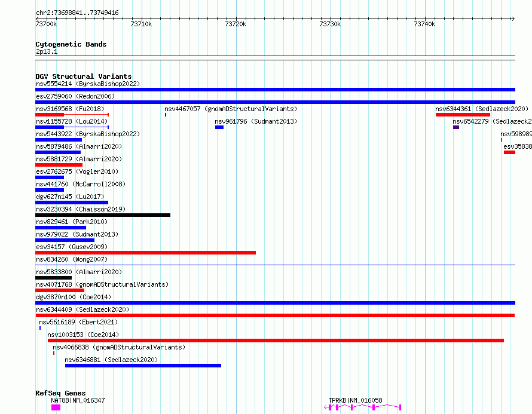Select nsv3230394 (Chaisson2019) label
This screenshot has height=414, width=532.
pos(81,209)
